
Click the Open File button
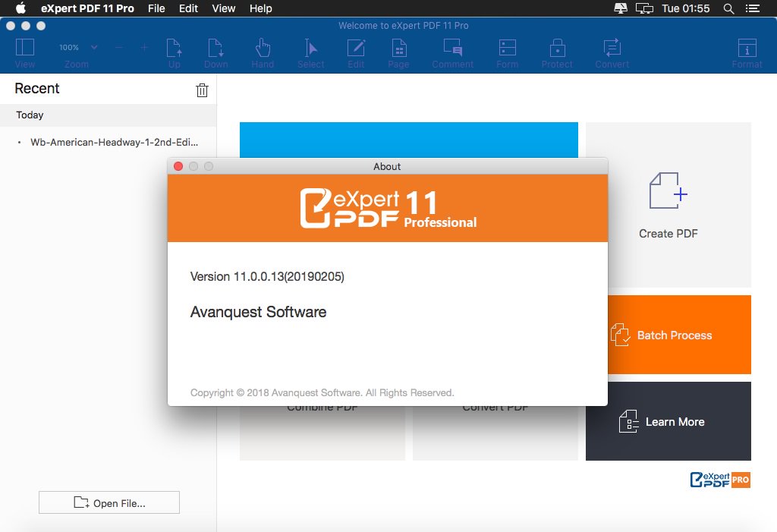[109, 502]
